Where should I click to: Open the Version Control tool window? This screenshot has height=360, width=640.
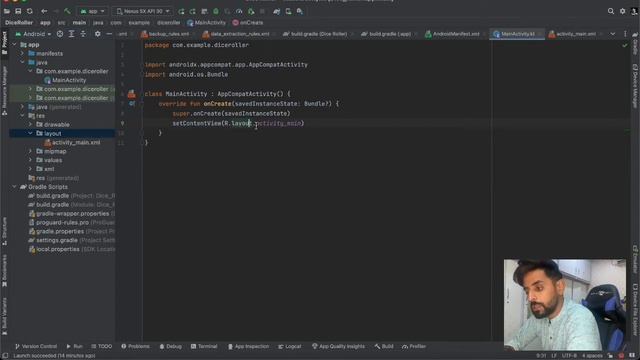36,347
